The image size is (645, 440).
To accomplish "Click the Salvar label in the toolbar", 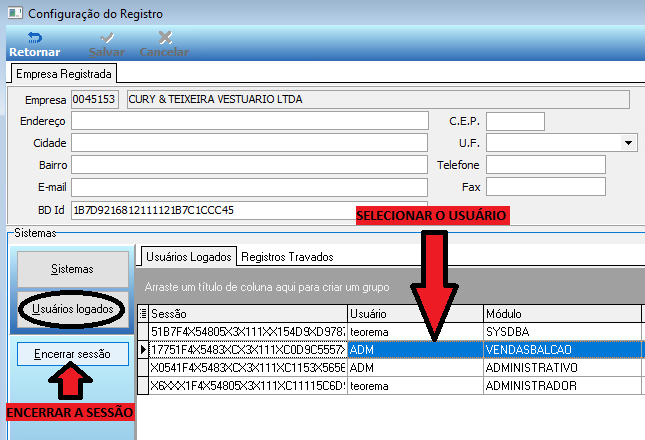I will tap(107, 52).
